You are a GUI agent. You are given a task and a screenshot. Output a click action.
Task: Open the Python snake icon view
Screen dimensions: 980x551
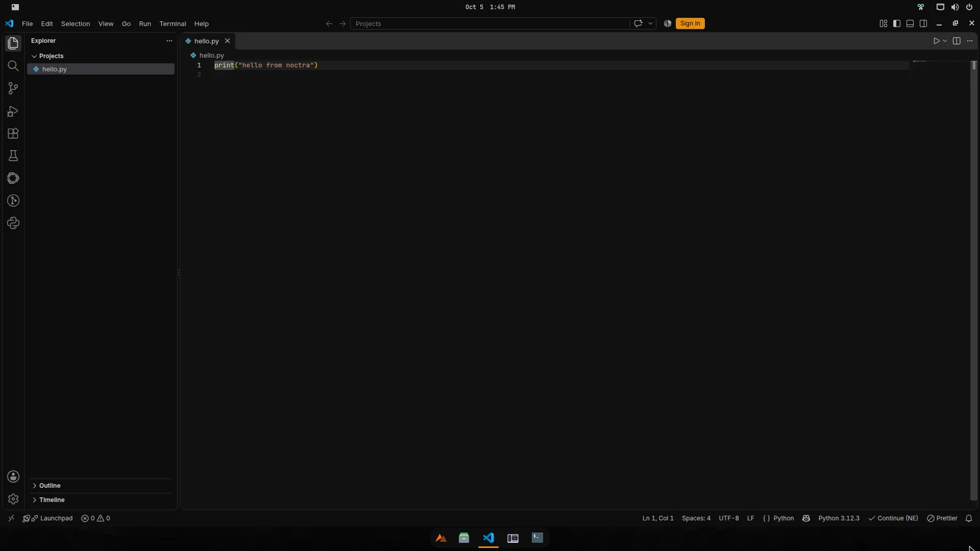[x=13, y=223]
